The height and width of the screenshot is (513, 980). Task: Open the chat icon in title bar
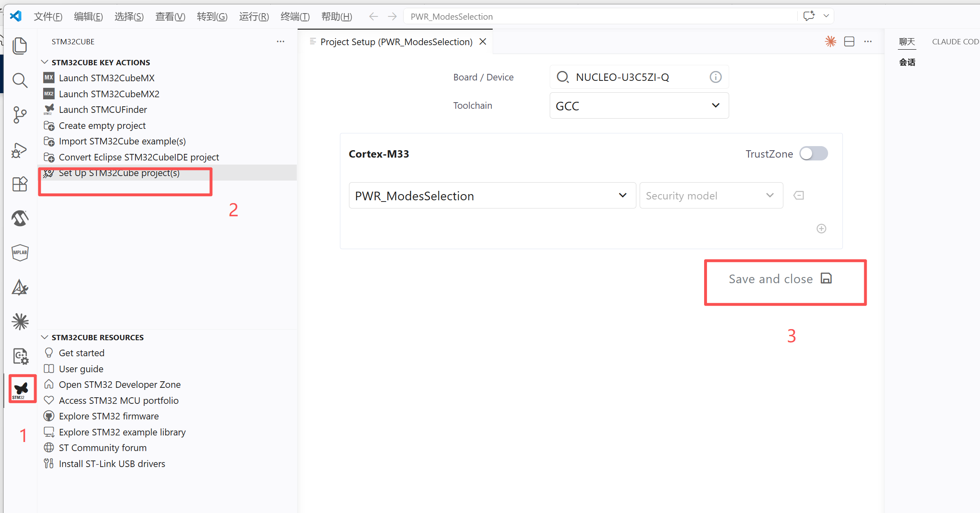coord(809,16)
